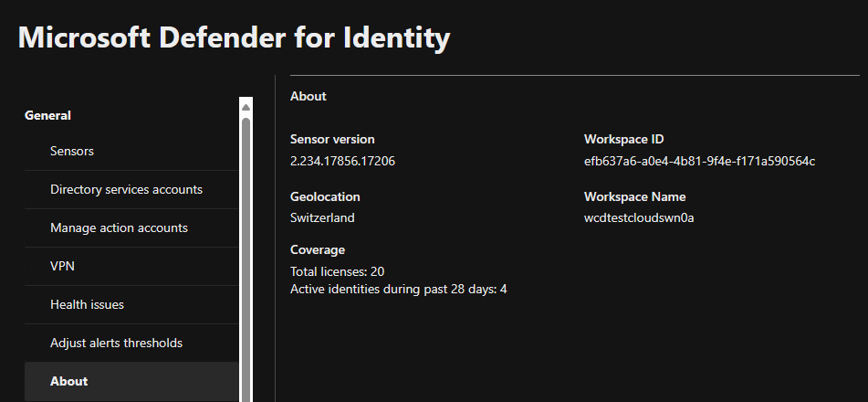Click the sidebar scroll-up arrow
Screen dimensions: 868x402
pos(246,107)
